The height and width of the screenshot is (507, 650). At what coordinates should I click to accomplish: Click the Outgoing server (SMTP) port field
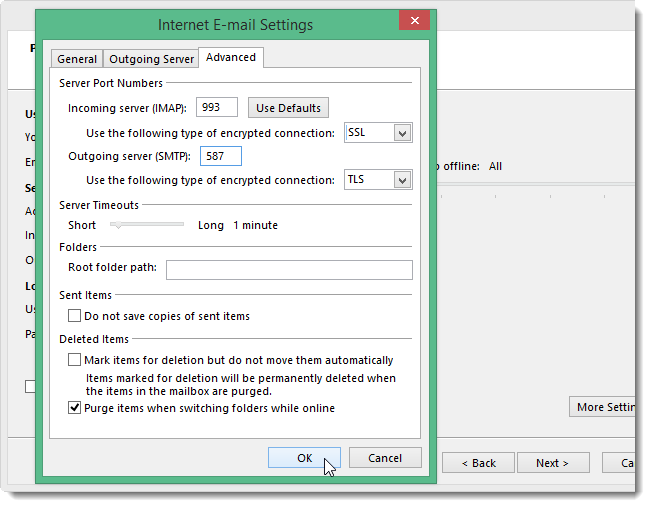tap(221, 156)
